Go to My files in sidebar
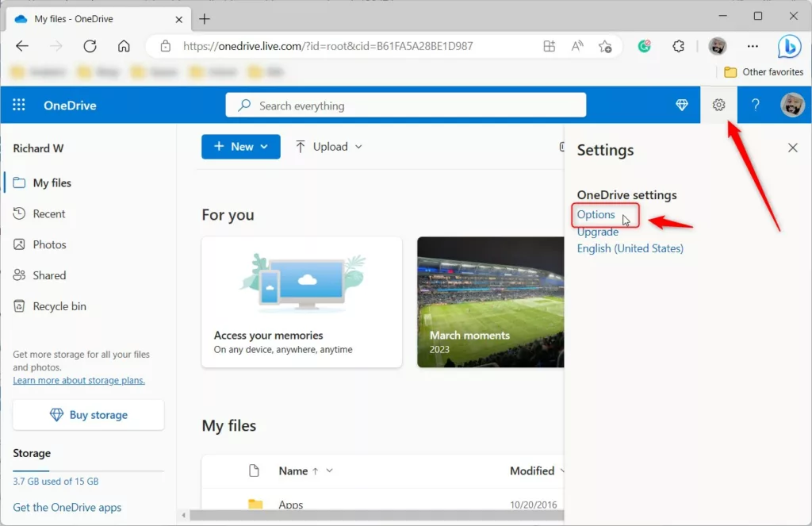The width and height of the screenshot is (812, 526). (52, 183)
